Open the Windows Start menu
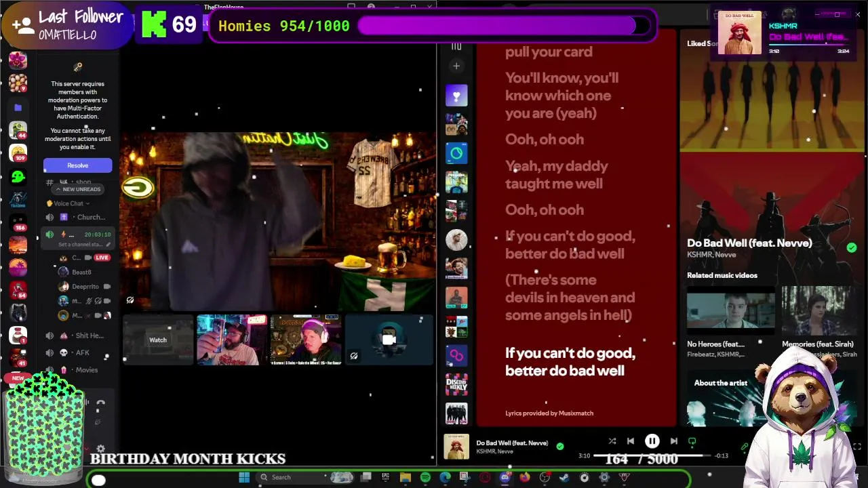Viewport: 868px width, 488px height. [244, 477]
